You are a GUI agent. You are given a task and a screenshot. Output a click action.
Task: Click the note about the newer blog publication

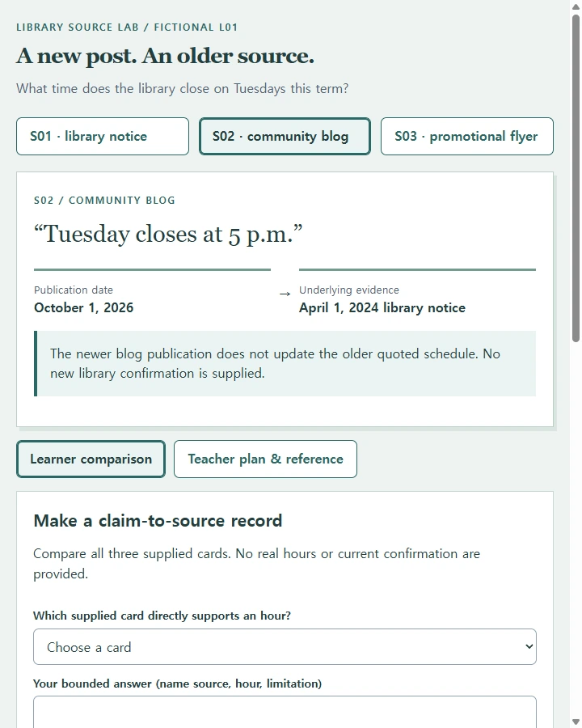[285, 363]
